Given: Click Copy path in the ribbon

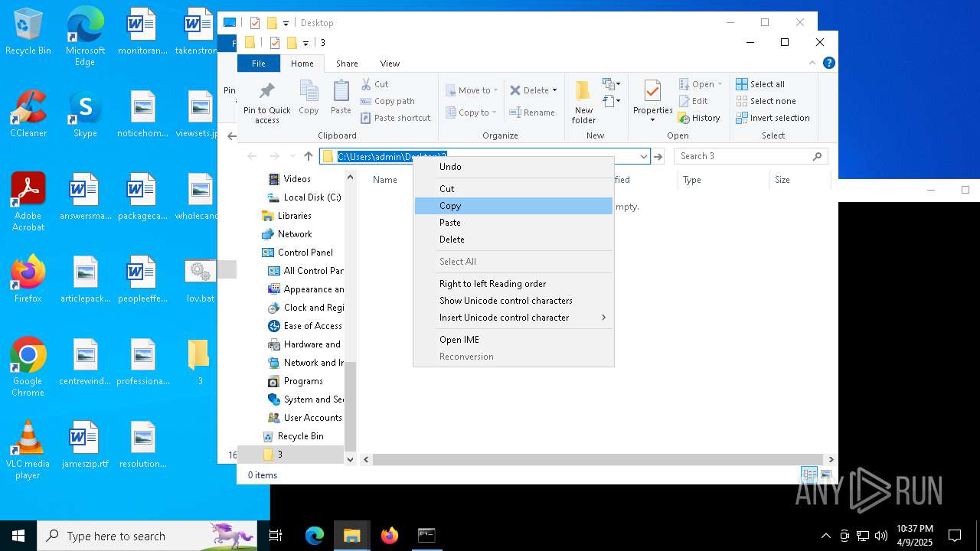Looking at the screenshot, I should click(387, 101).
